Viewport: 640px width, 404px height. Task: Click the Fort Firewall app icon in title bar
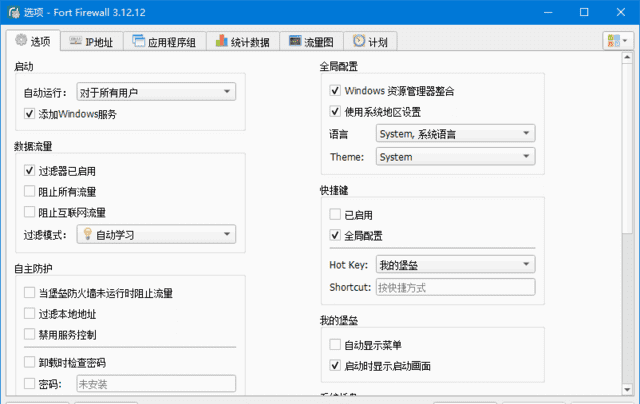(x=14, y=12)
